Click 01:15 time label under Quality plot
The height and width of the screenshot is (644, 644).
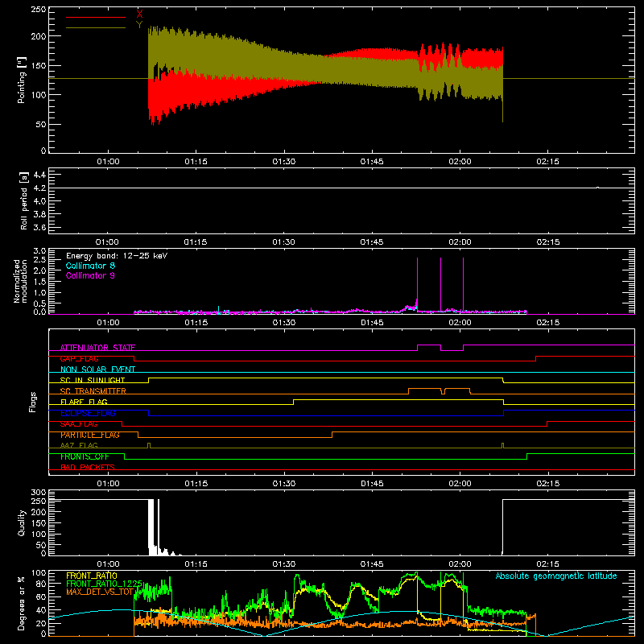[x=196, y=564]
